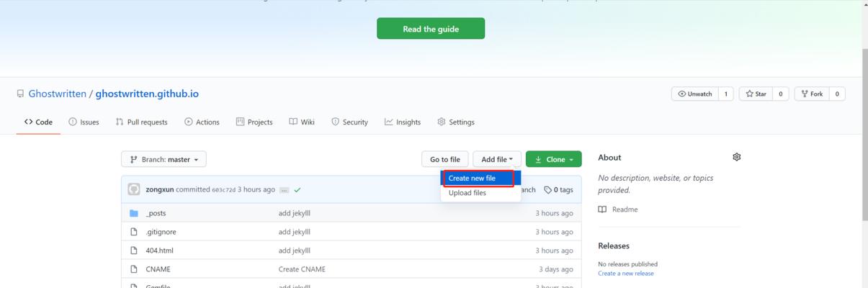This screenshot has width=868, height=288.
Task: Switch to the Code tab
Action: click(38, 122)
